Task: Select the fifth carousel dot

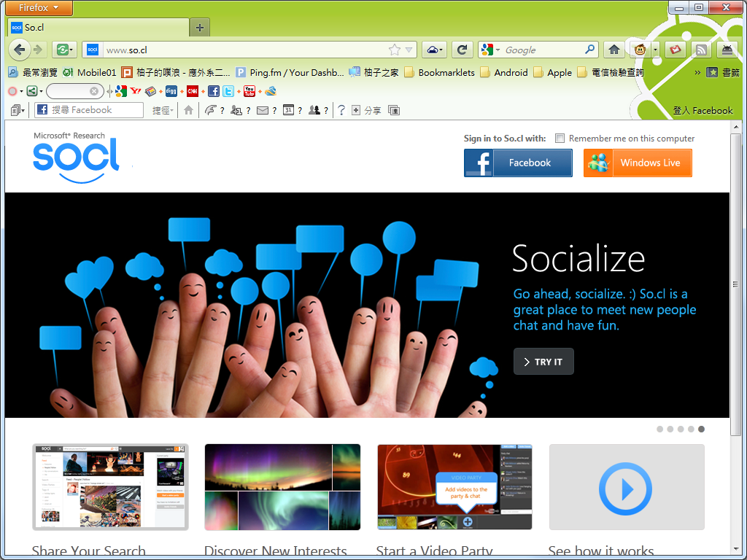Action: click(x=701, y=429)
